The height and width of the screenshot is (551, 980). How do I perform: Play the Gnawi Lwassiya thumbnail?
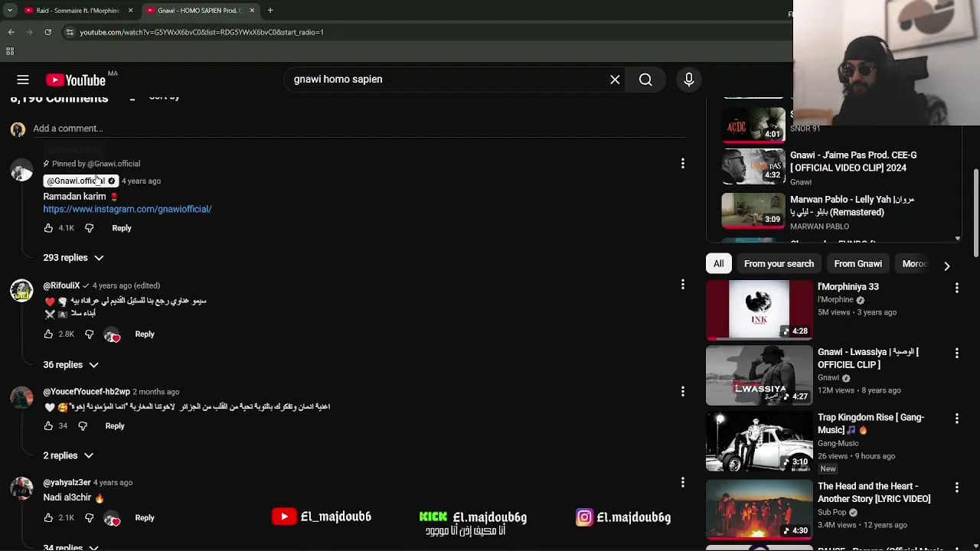click(x=759, y=375)
